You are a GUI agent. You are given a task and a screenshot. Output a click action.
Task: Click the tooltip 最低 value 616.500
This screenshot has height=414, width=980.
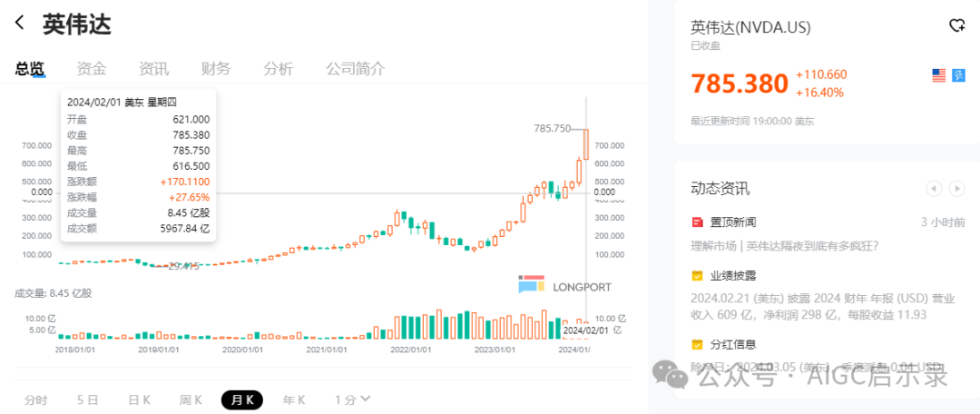pyautogui.click(x=191, y=166)
